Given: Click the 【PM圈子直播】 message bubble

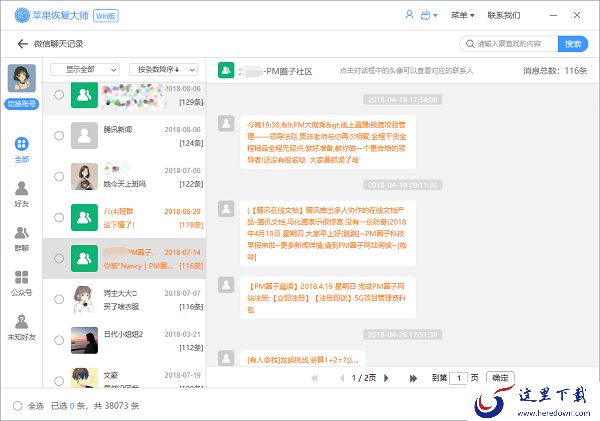Looking at the screenshot, I should click(x=328, y=298).
